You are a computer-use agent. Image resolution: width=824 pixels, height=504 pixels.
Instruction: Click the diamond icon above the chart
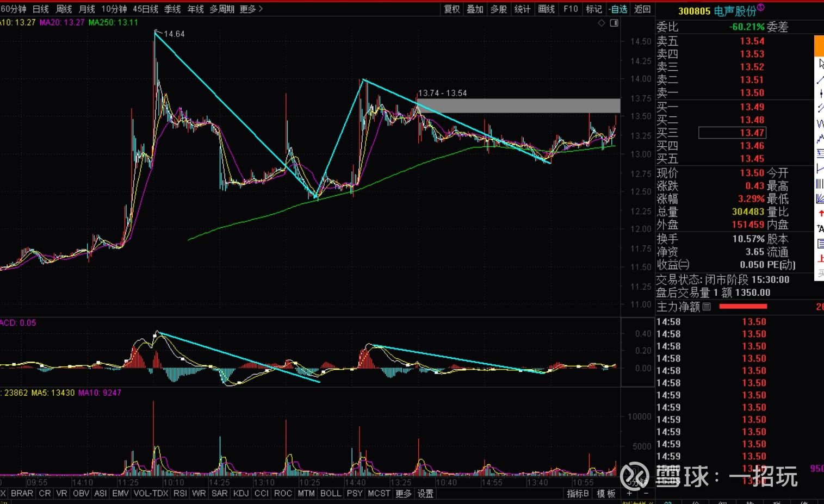602,23
